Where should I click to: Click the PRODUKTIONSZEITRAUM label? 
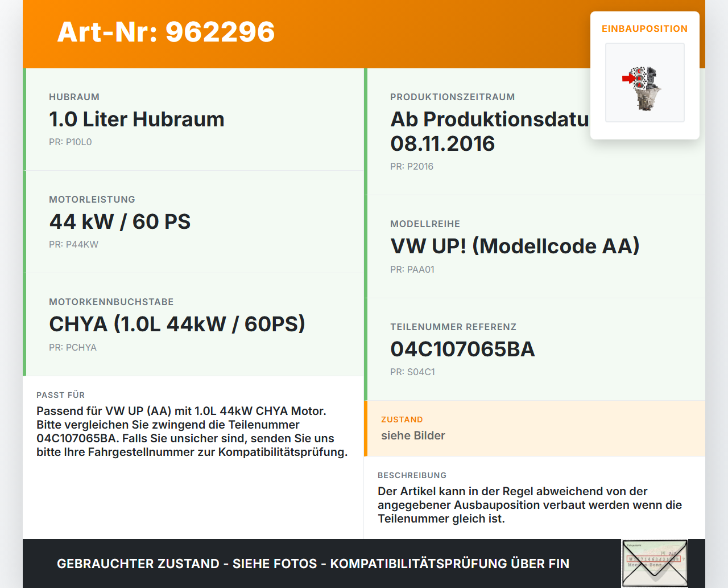coord(453,97)
